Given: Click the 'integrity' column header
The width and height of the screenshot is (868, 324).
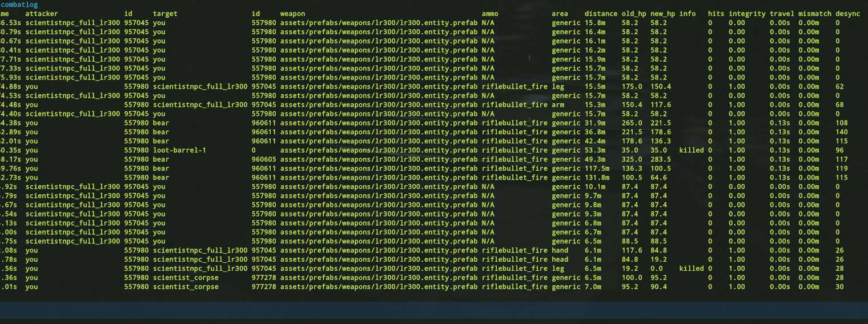Looking at the screenshot, I should [x=747, y=13].
